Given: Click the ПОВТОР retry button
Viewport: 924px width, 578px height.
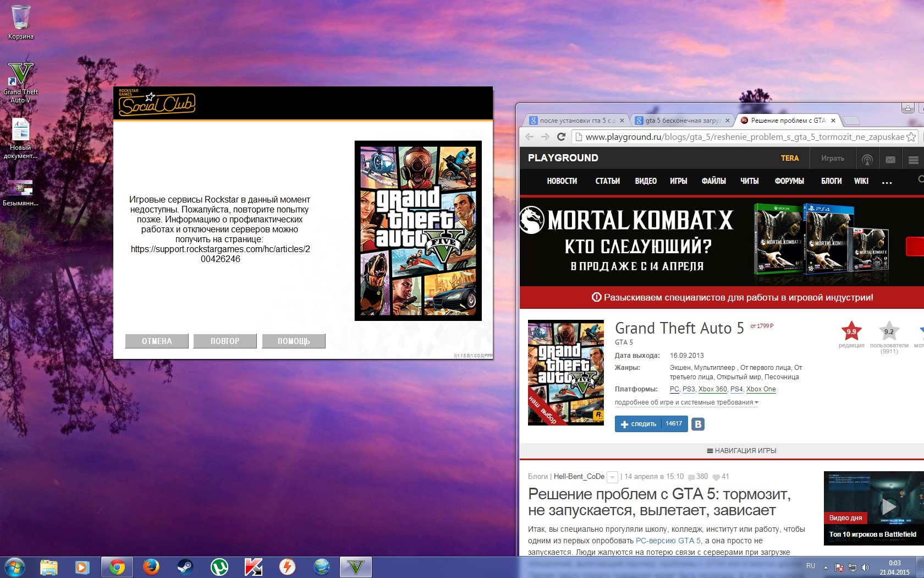Looking at the screenshot, I should (x=225, y=341).
